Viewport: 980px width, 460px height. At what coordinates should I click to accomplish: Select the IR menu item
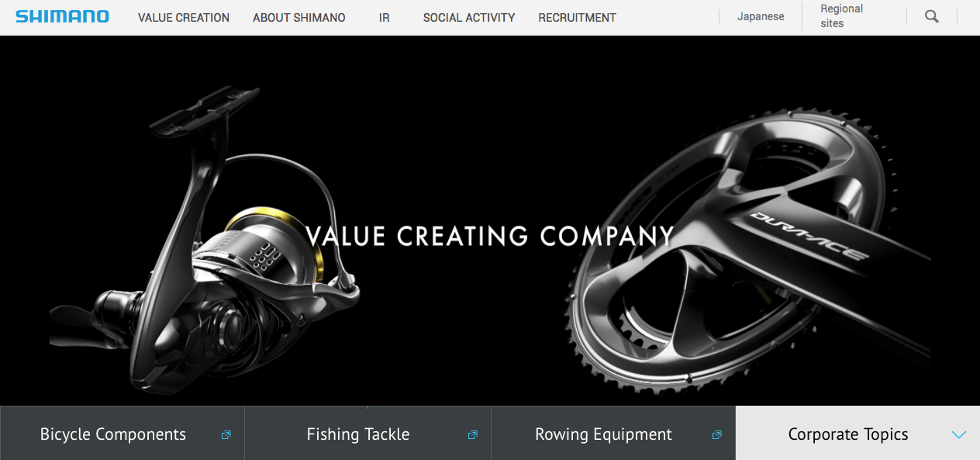point(385,17)
